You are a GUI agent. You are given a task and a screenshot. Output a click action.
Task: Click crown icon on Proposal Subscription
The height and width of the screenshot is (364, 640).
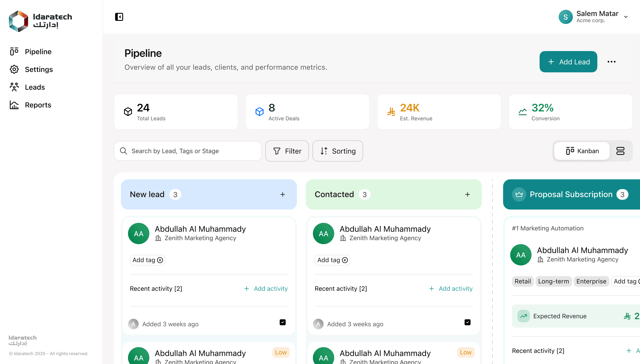click(519, 194)
